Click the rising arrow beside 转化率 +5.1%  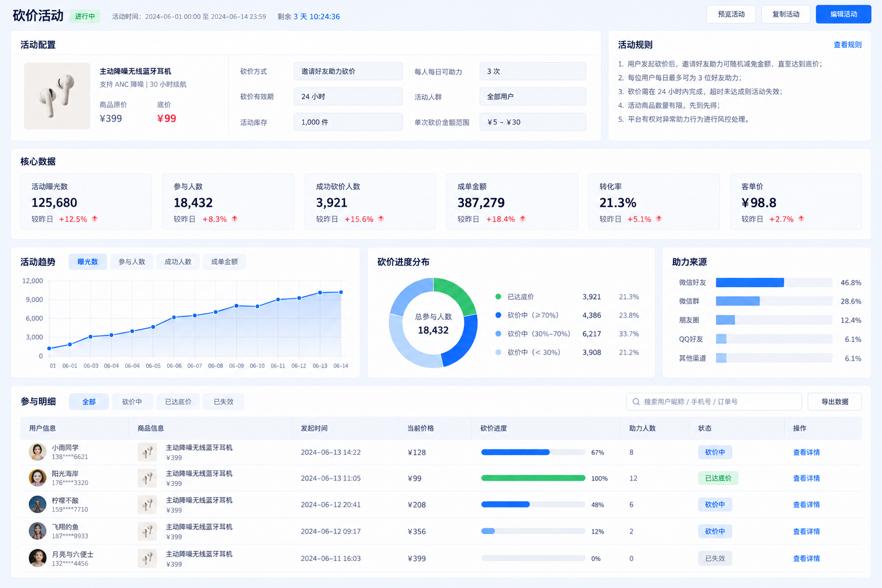[659, 219]
